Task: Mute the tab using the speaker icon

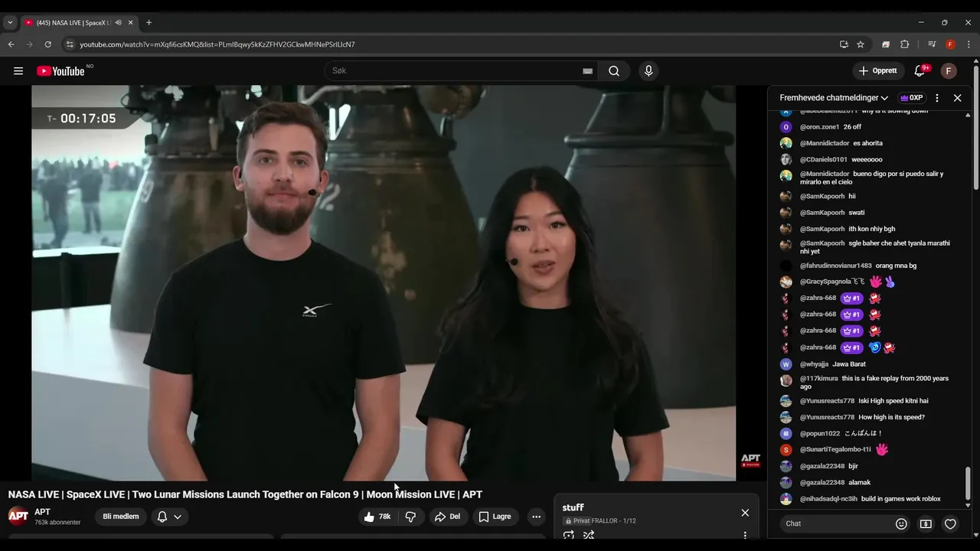Action: tap(118, 23)
